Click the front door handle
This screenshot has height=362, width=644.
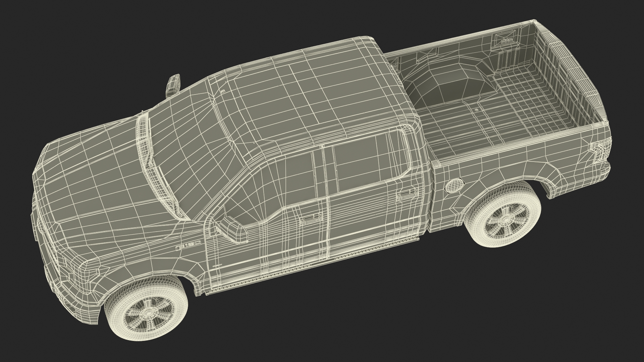(x=311, y=219)
